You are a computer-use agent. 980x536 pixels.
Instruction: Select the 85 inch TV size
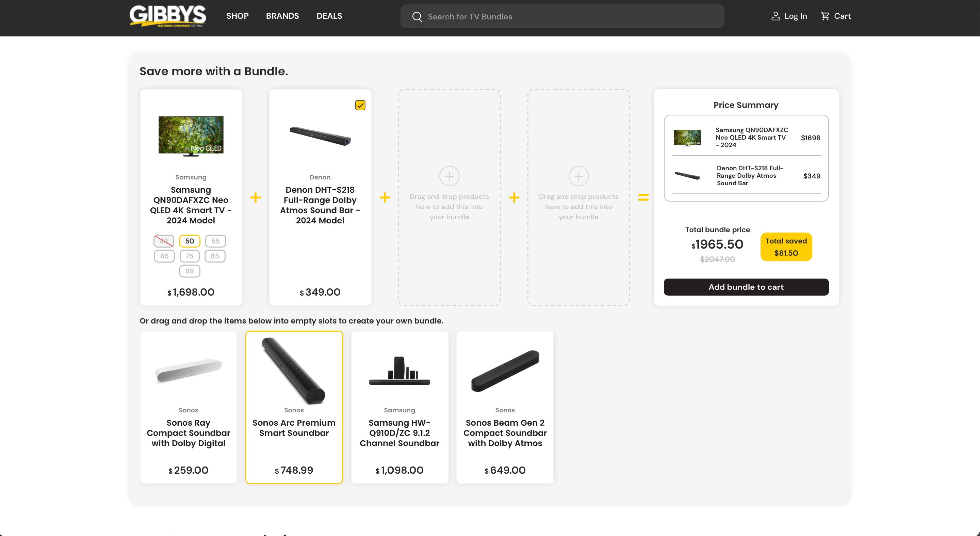215,256
